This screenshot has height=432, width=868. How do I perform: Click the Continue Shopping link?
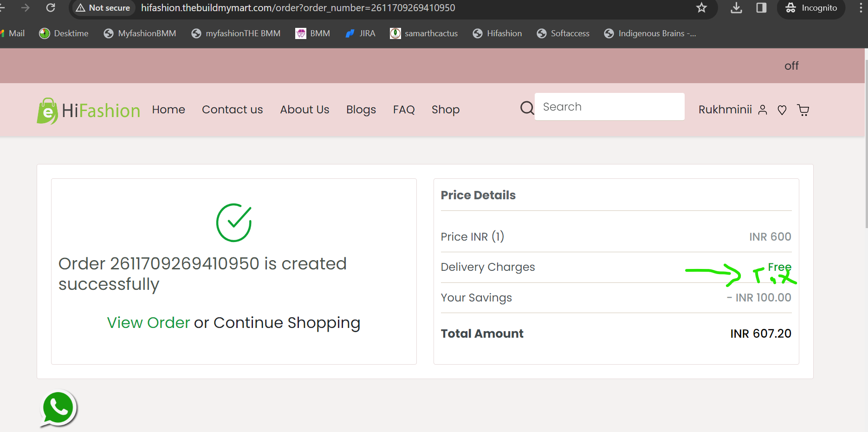287,323
